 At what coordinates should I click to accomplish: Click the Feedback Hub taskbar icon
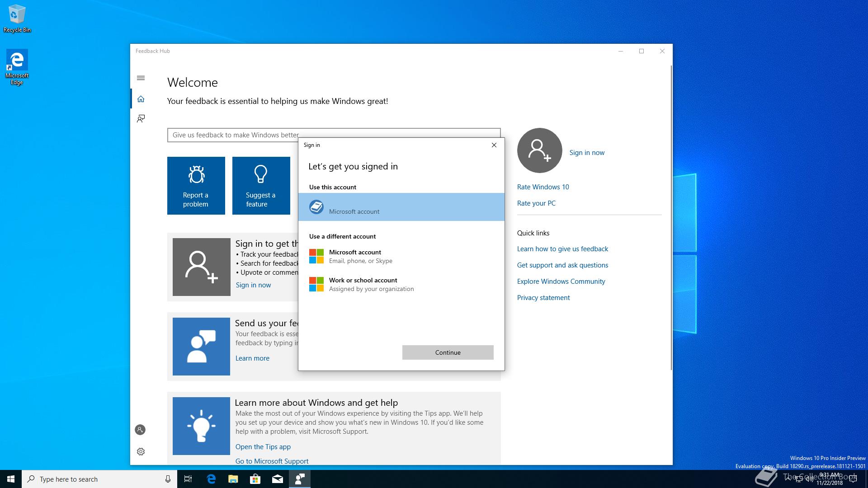coord(300,479)
